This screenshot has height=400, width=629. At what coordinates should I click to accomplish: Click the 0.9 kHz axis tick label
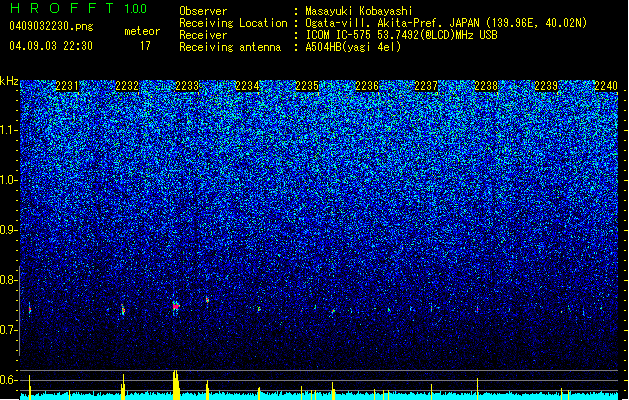click(9, 230)
